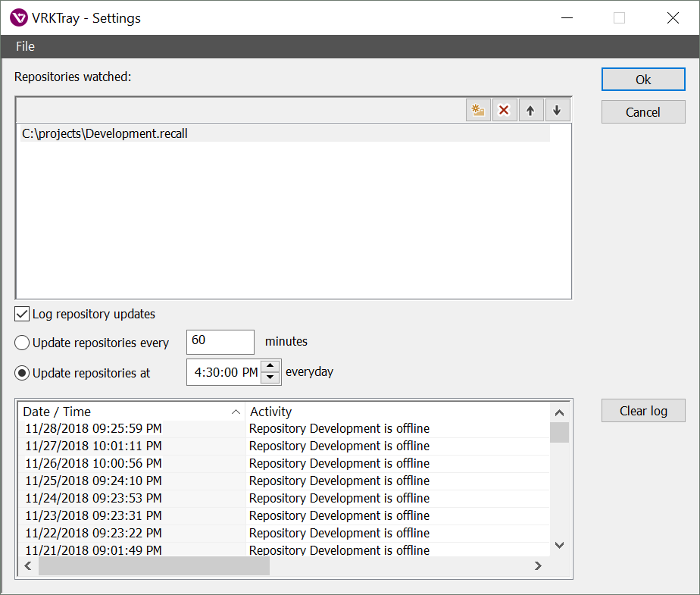This screenshot has height=595, width=700.
Task: Select the 11/24/2018 09:23:53 PM log entry
Action: (x=284, y=498)
